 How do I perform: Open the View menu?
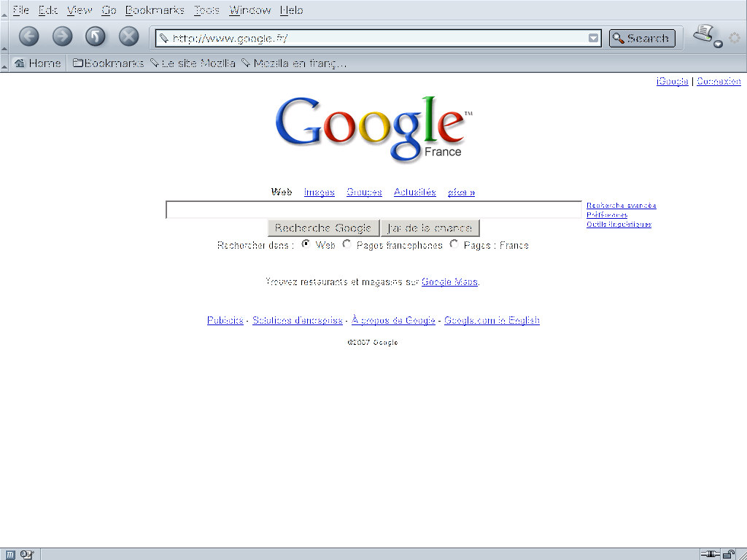pos(80,10)
